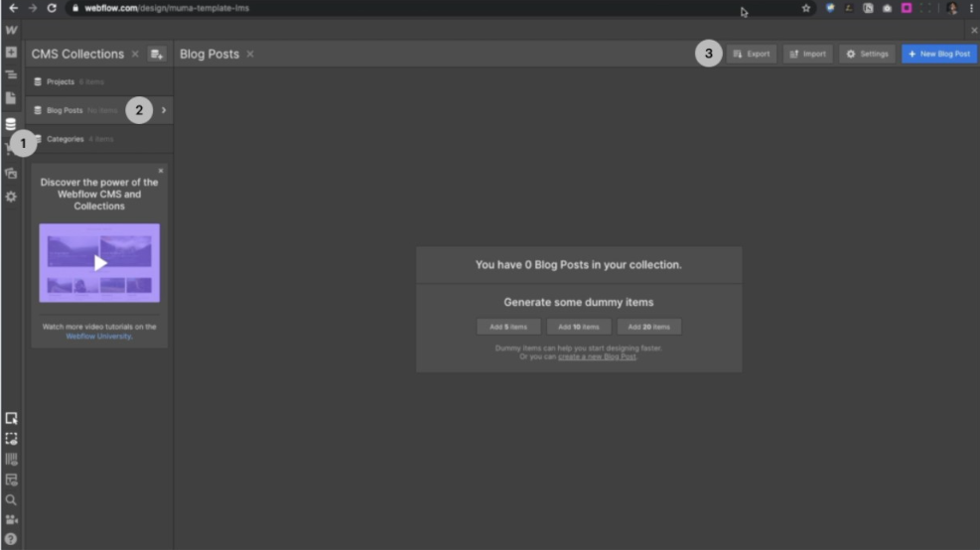Open the CMS Collections database icon
980x550 pixels.
tap(11, 124)
